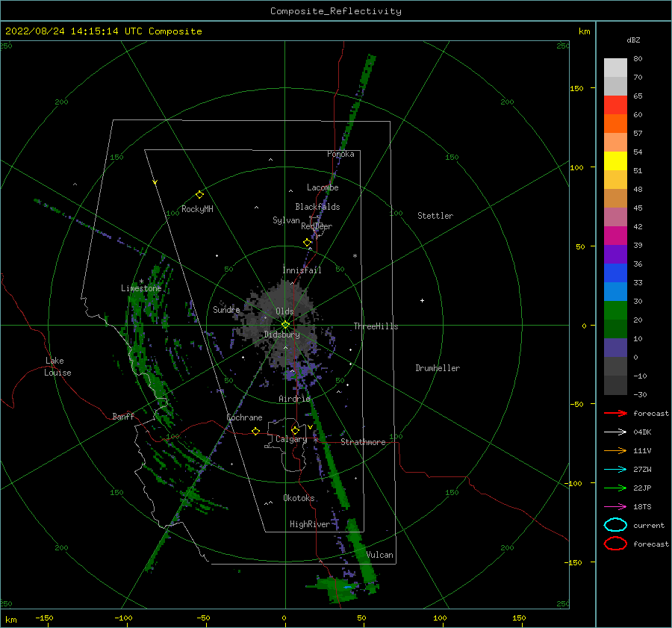Click the dark green 20-10 dBZ swatch
This screenshot has height=628, width=672.
pyautogui.click(x=615, y=329)
